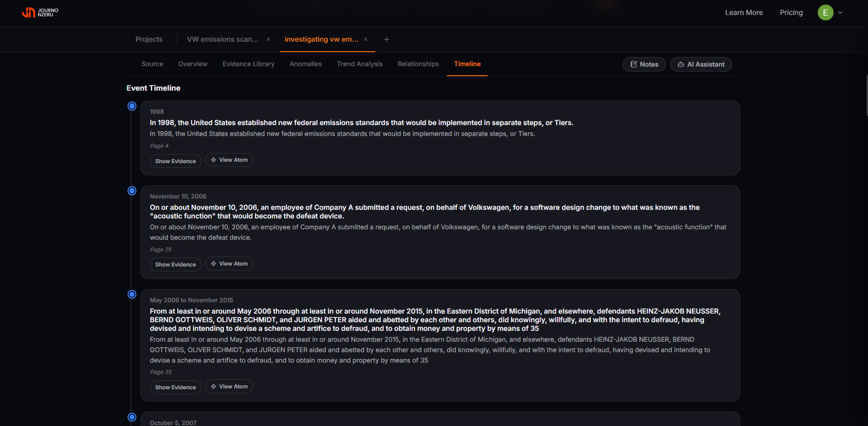Switch to the Anomalies tab
Viewport: 868px width, 426px height.
point(306,64)
